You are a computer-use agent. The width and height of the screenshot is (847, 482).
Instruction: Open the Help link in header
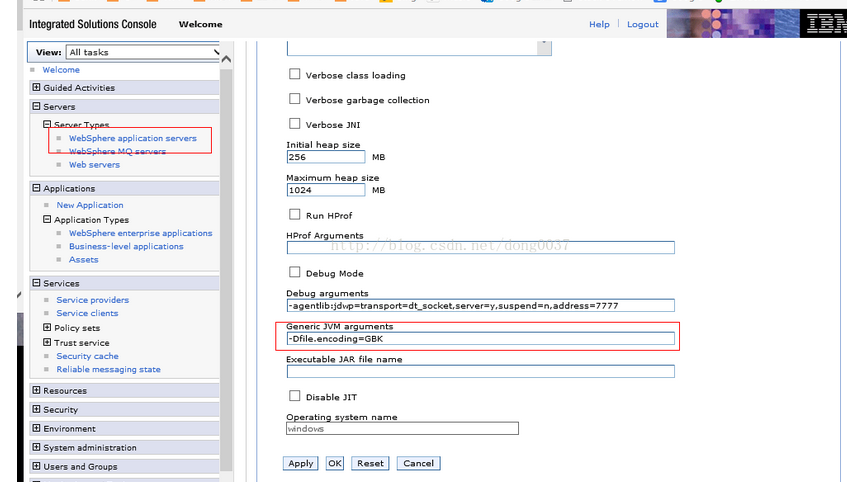pos(599,24)
